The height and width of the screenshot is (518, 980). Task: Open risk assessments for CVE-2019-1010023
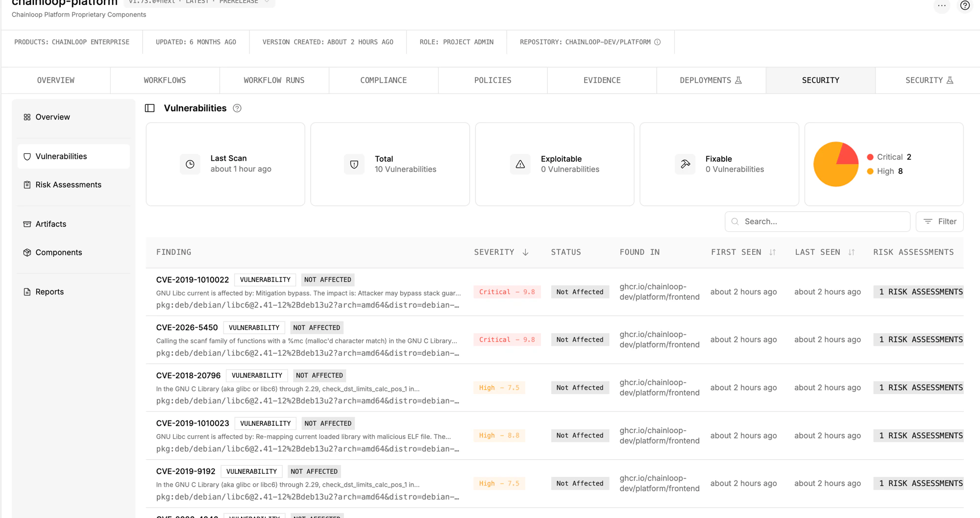[918, 436]
